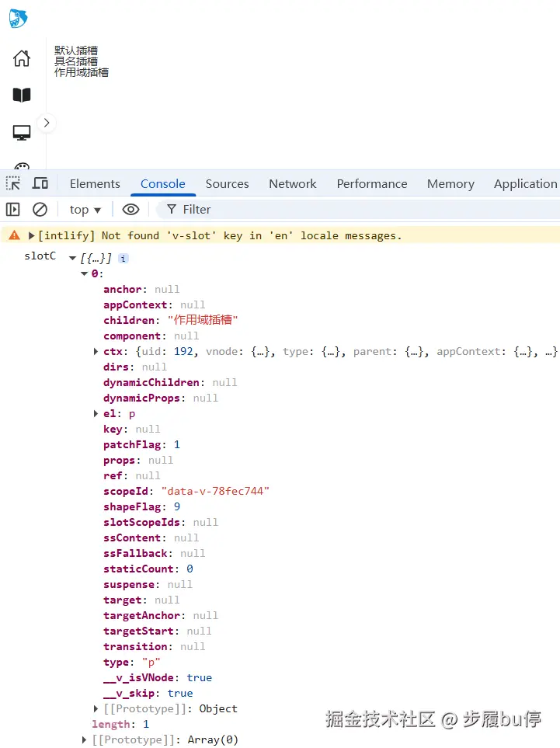Screen dimensions: 560x748
Task: Click the home icon in sidebar
Action: (22, 58)
